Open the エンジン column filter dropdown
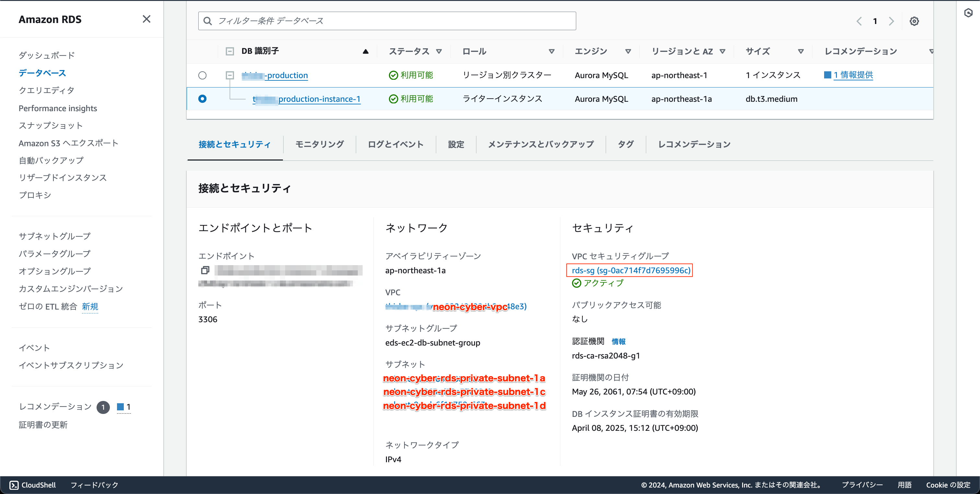Image resolution: width=980 pixels, height=494 pixels. tap(628, 51)
